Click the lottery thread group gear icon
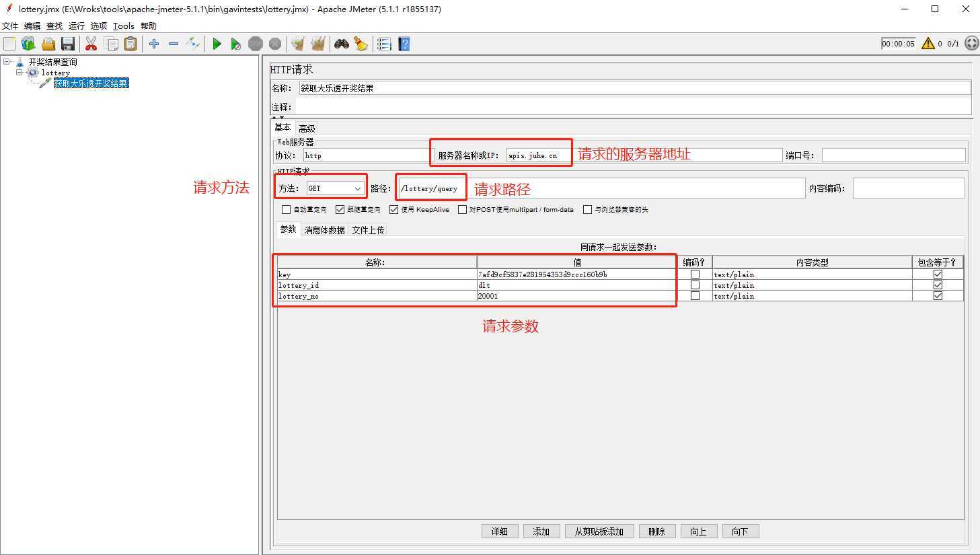The width and height of the screenshot is (980, 555). coord(33,72)
